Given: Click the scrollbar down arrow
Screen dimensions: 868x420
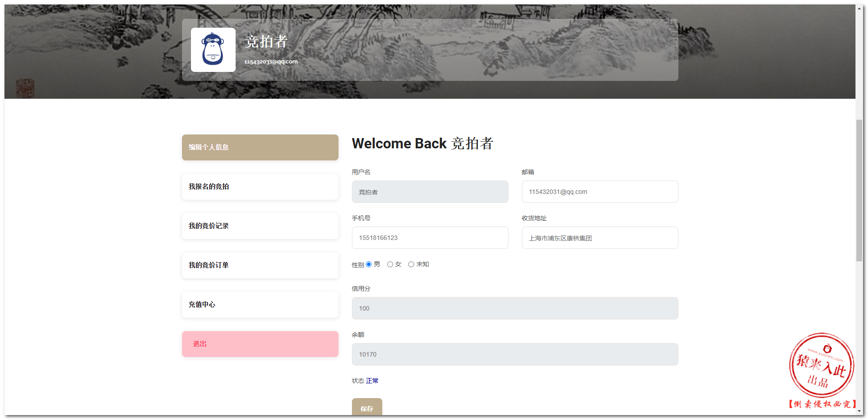Looking at the screenshot, I should tap(859, 411).
